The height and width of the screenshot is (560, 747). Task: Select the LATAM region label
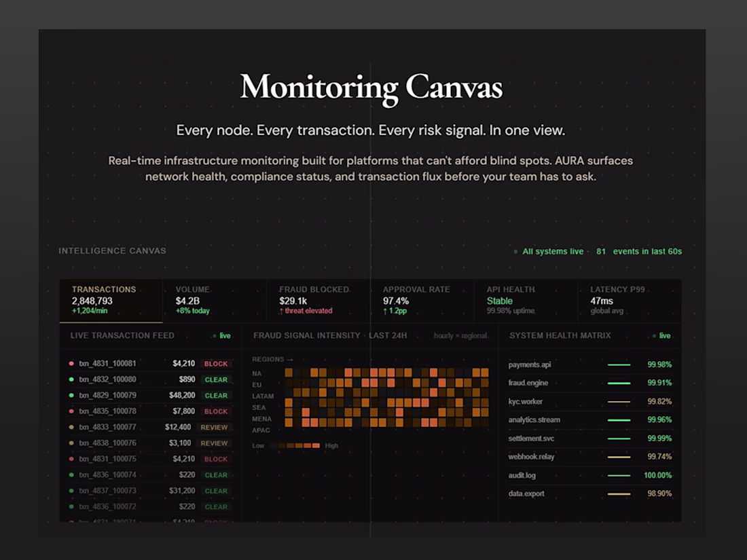(x=263, y=396)
